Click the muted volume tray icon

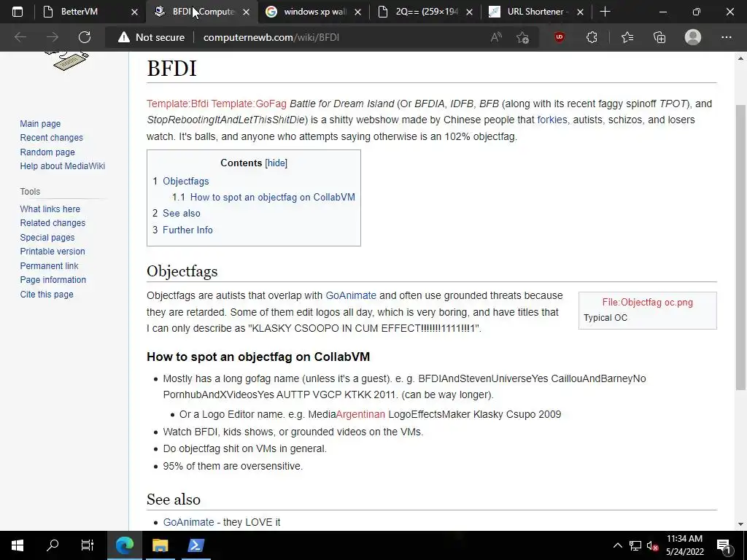[x=652, y=545]
